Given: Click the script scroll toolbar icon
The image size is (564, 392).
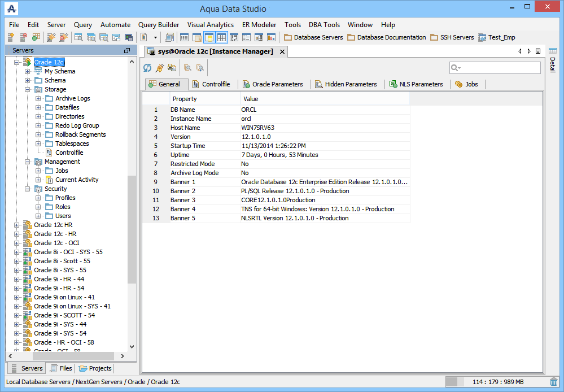Looking at the screenshot, I should (169, 37).
